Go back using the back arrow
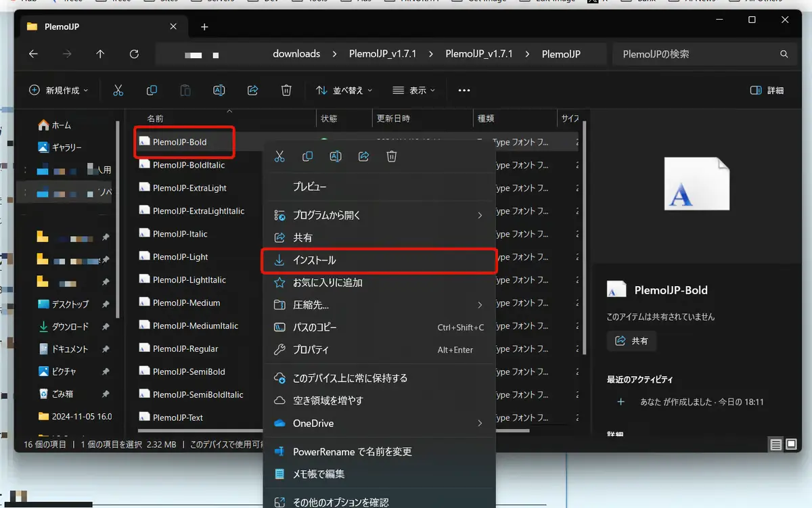The height and width of the screenshot is (508, 812). (x=33, y=54)
